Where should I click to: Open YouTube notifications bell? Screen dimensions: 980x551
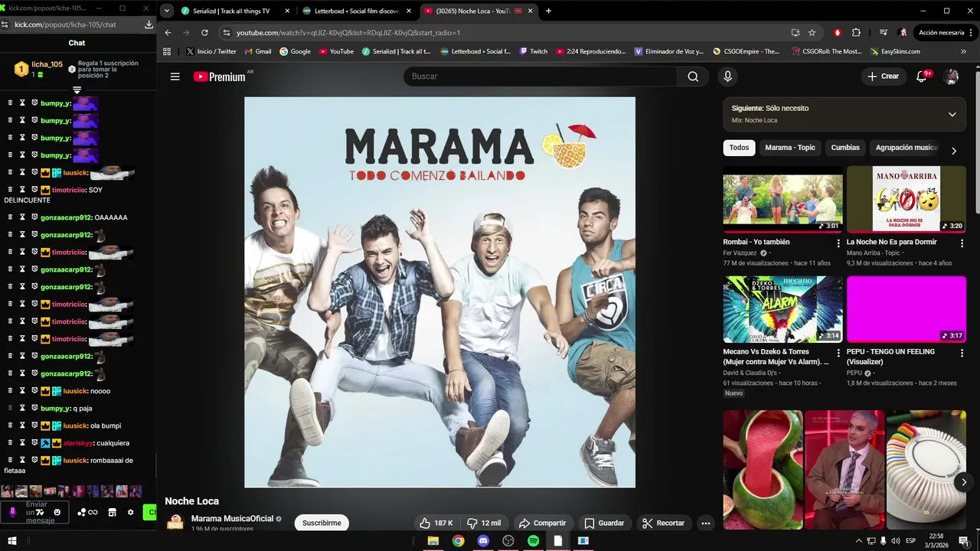point(922,77)
